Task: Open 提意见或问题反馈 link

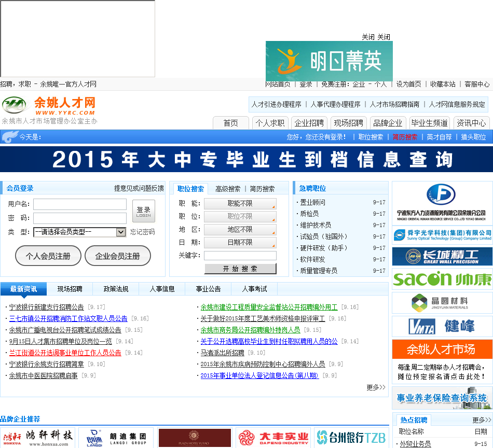Action: click(x=139, y=188)
